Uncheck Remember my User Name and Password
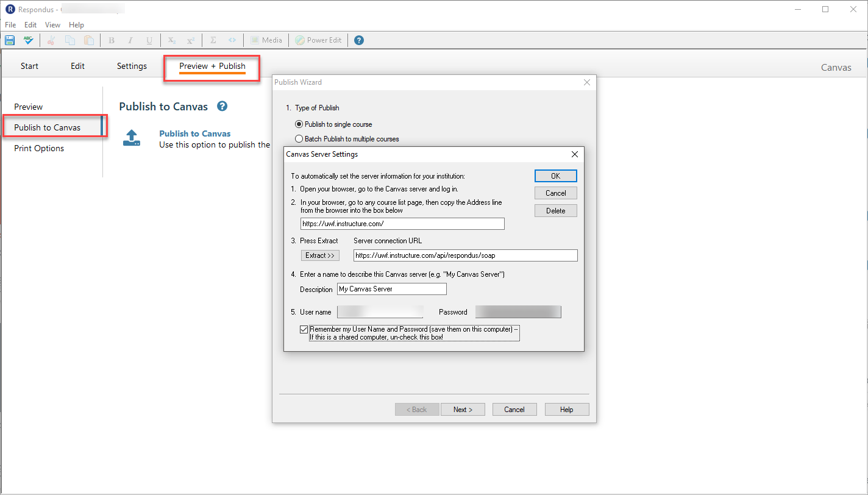Image resolution: width=868 pixels, height=495 pixels. [304, 329]
